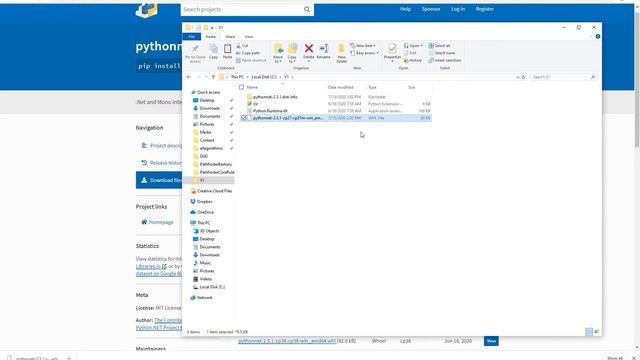The height and width of the screenshot is (360, 640).
Task: Open the Easy access dropdown
Action: [364, 53]
